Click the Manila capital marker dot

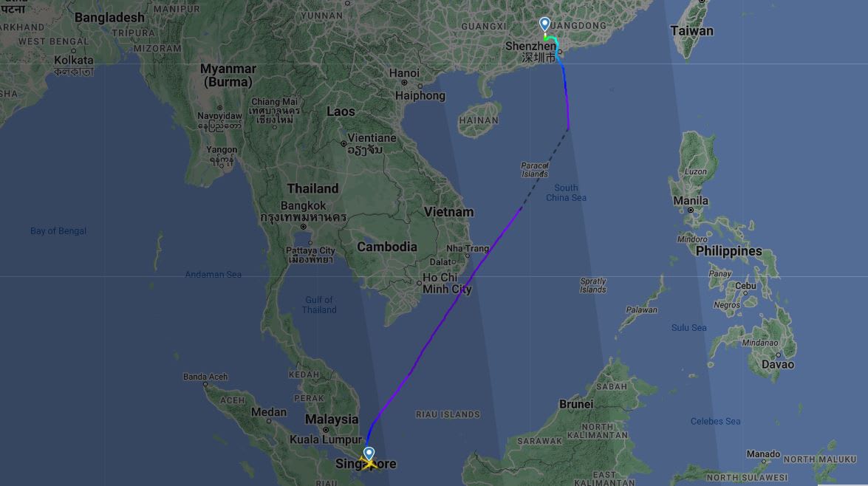click(690, 211)
